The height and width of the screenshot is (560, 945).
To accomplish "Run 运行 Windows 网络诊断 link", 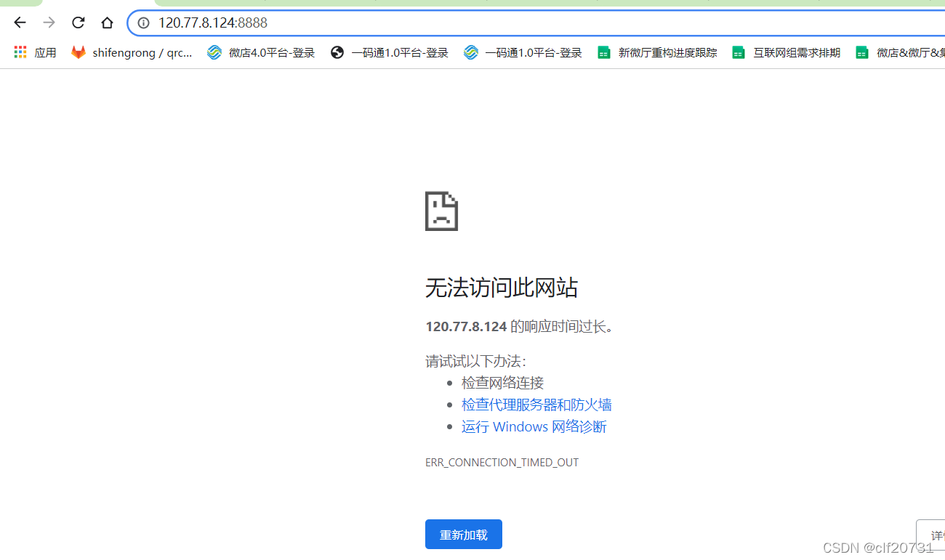I will pyautogui.click(x=534, y=426).
